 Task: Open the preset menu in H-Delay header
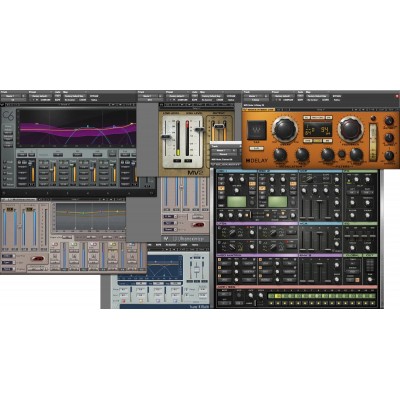coord(284,96)
